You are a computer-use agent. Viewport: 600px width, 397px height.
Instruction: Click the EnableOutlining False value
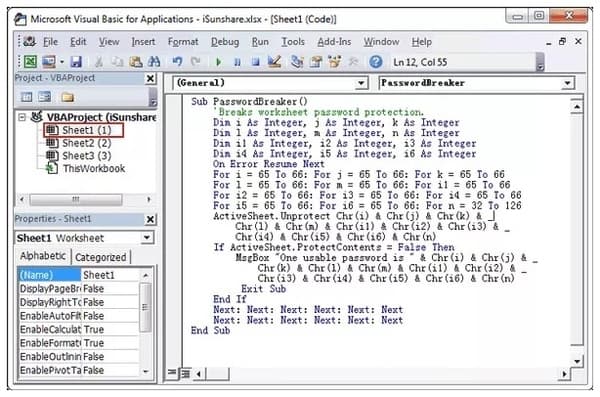click(x=110, y=356)
